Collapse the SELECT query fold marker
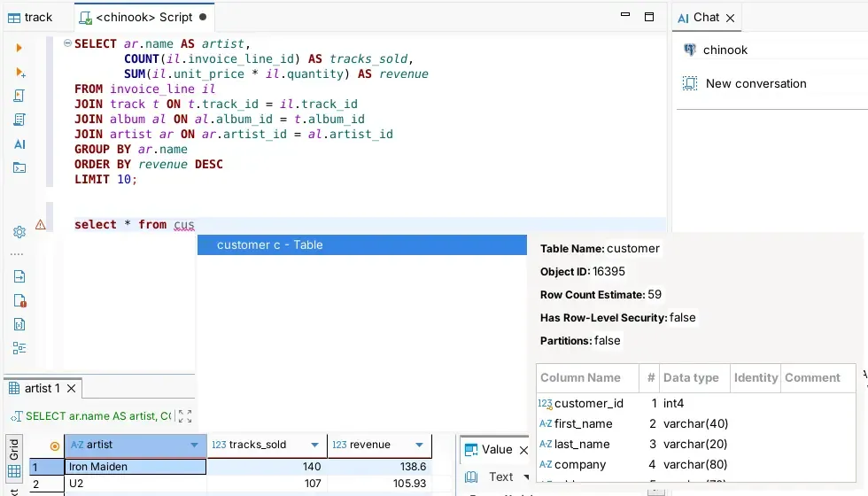 [67, 43]
